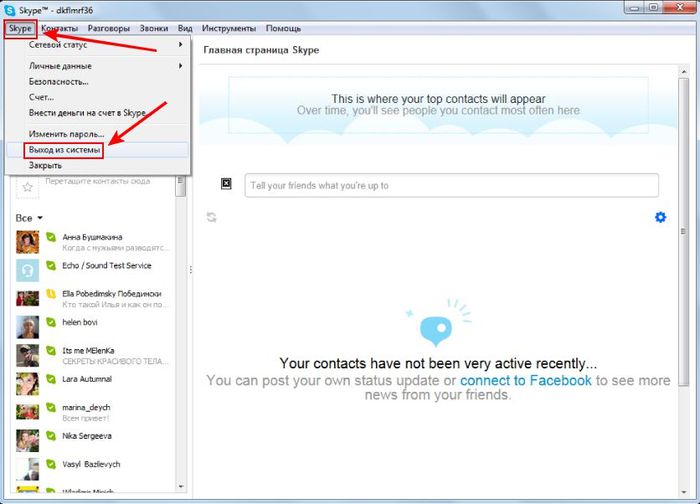Select contact Анна Бушмакина
The width and height of the screenshot is (700, 504).
click(94, 242)
